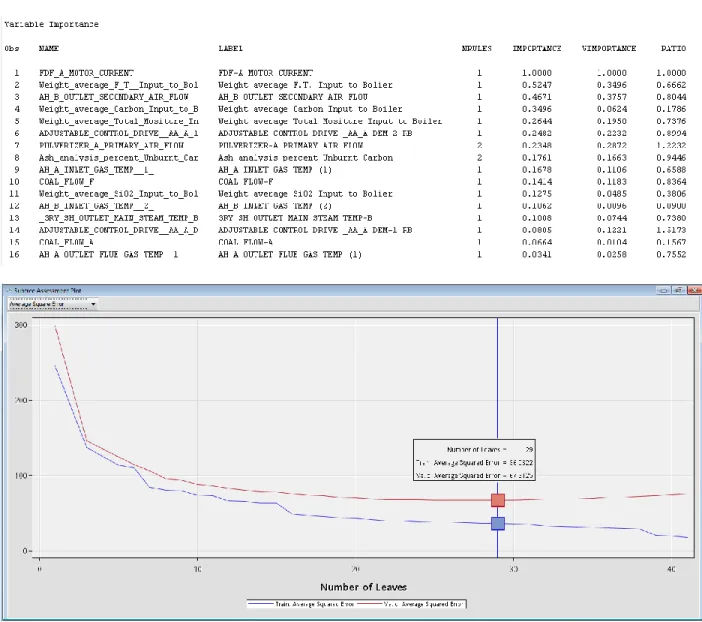Select label AH A OUTLET FLUE GAS TEMP (1)
This screenshot has width=702, height=622.
tap(290, 254)
